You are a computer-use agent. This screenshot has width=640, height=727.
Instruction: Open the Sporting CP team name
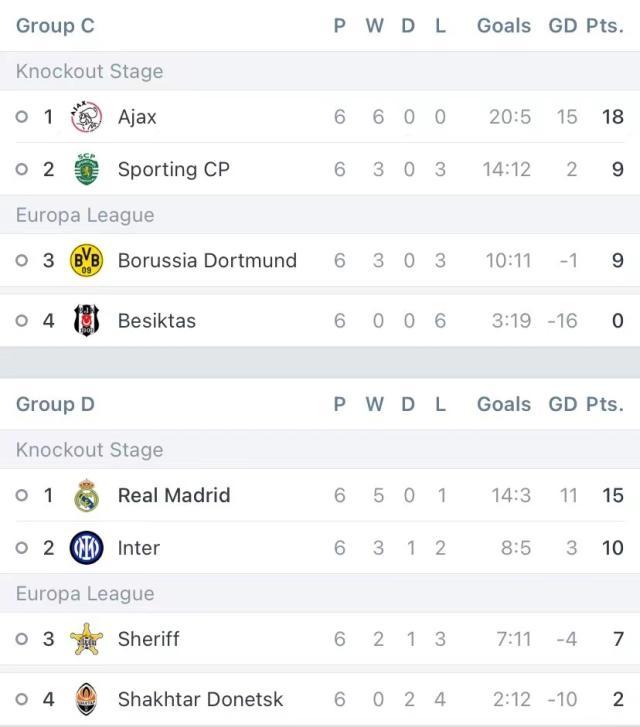[x=173, y=169]
